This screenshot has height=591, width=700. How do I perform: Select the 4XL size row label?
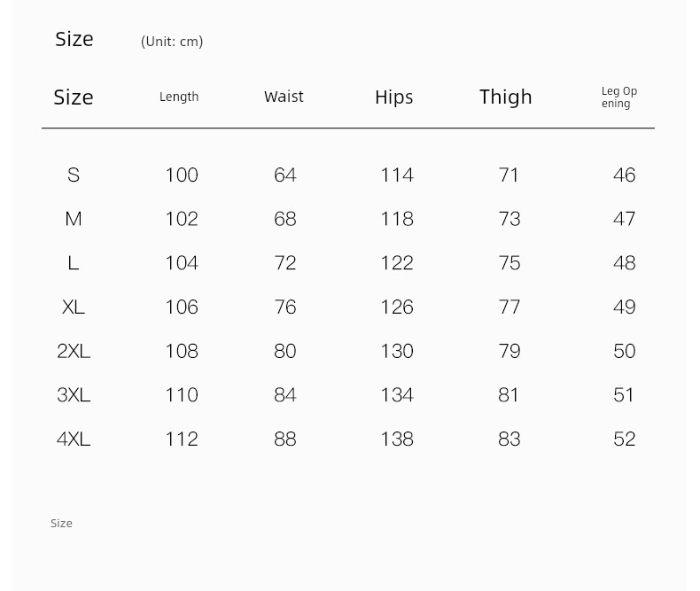coord(74,439)
